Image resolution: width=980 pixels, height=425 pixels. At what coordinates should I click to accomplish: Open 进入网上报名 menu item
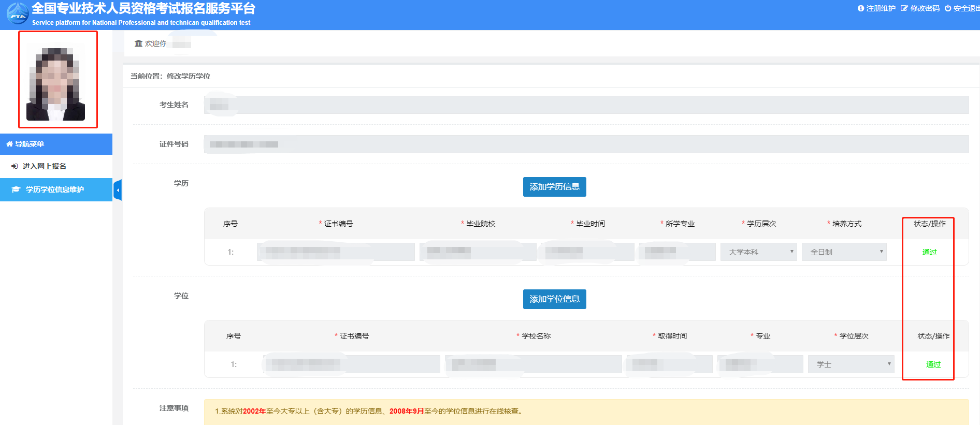(45, 166)
